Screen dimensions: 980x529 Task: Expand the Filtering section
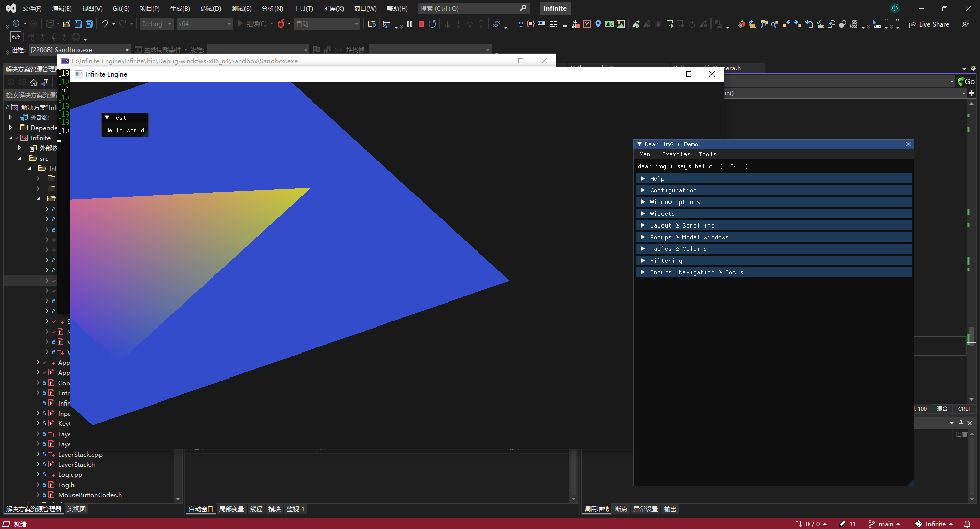(x=774, y=261)
